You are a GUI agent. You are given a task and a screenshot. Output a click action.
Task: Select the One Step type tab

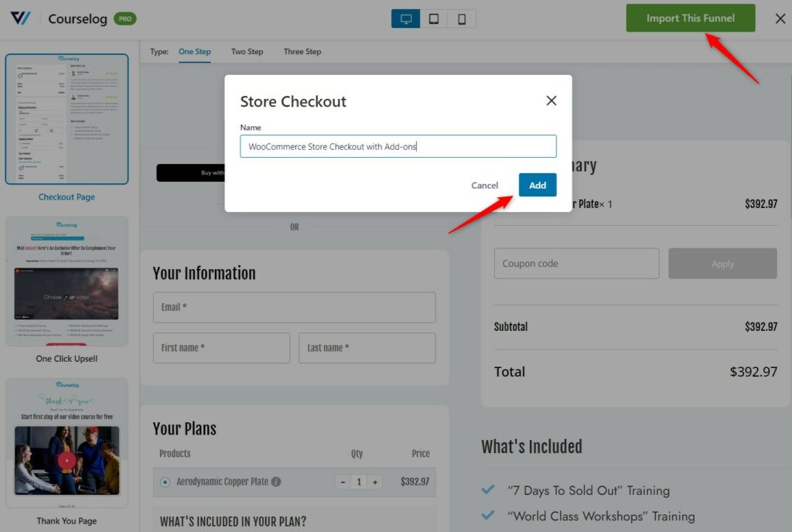click(194, 52)
